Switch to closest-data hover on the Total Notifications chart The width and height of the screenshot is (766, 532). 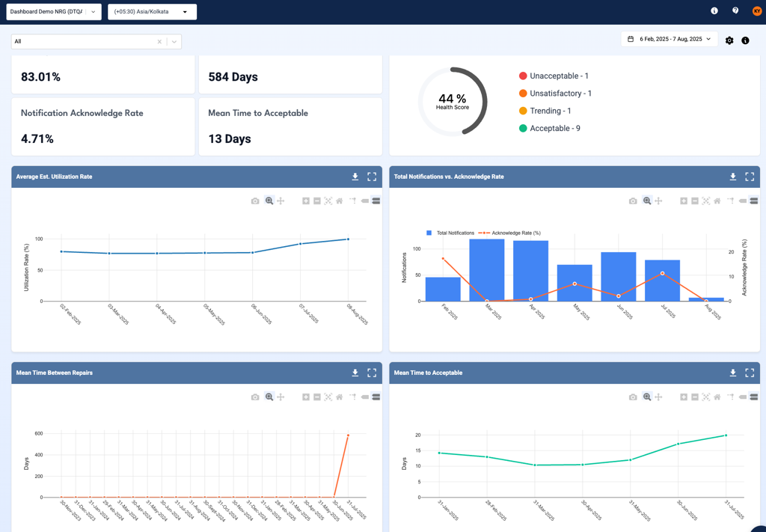743,201
